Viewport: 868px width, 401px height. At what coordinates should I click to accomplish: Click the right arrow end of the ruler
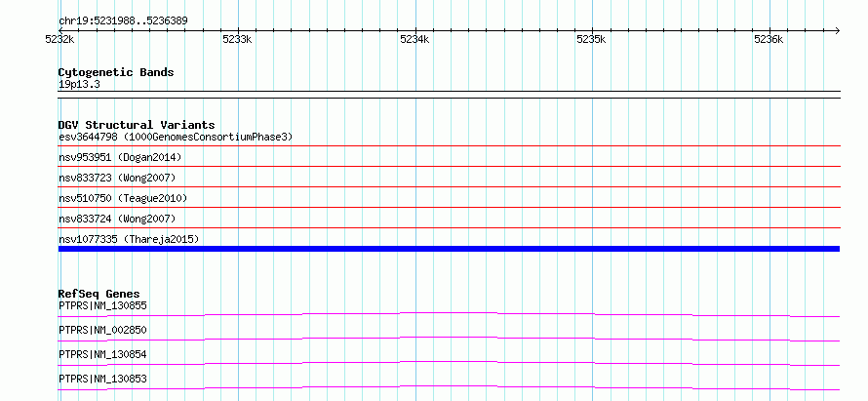[x=837, y=30]
